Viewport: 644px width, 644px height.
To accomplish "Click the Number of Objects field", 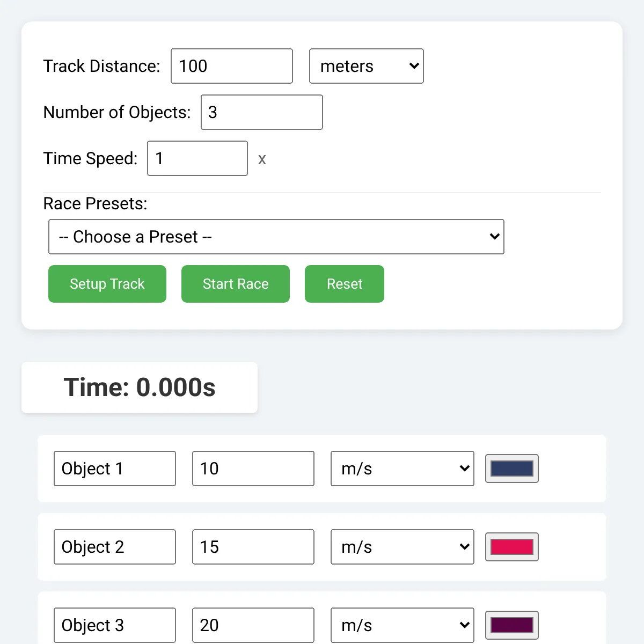I will (x=262, y=112).
